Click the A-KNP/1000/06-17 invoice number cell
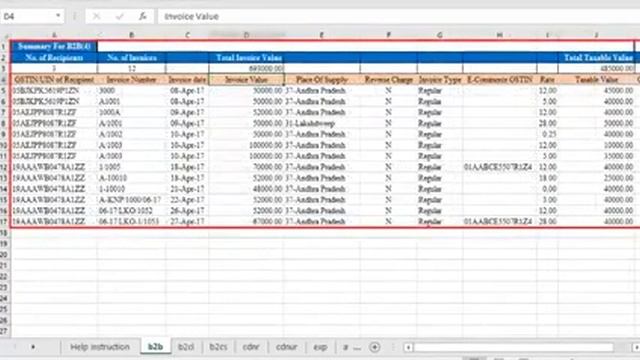 [x=131, y=200]
